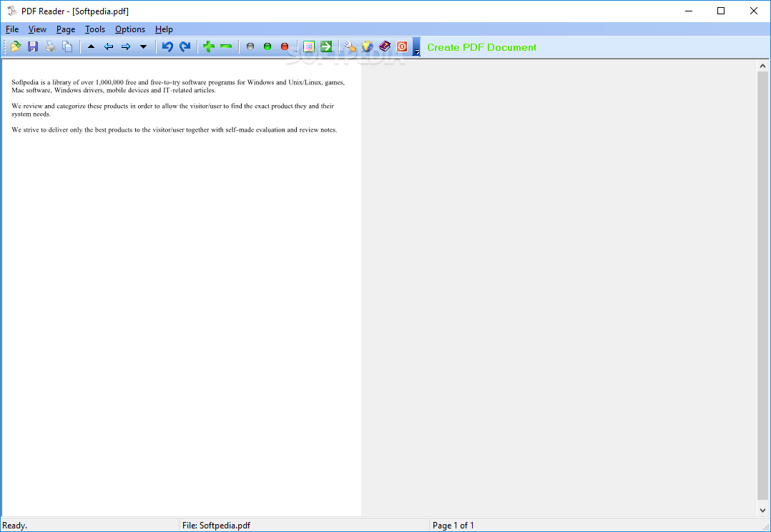Go to first page with up triangle

91,46
